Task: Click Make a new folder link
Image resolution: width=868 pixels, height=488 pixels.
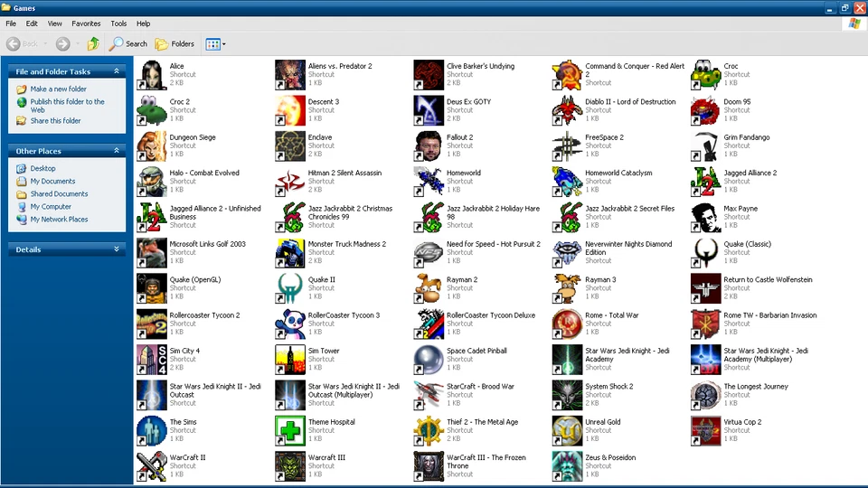Action: tap(58, 89)
